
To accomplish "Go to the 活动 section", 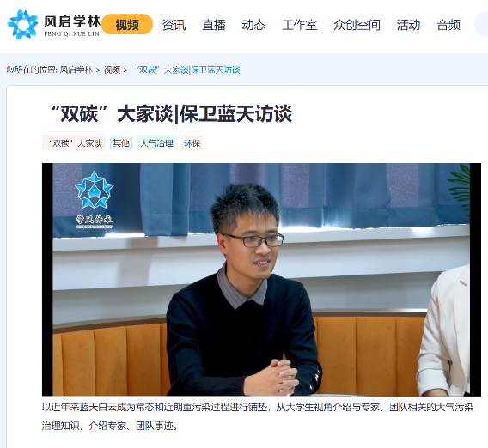I will [408, 25].
